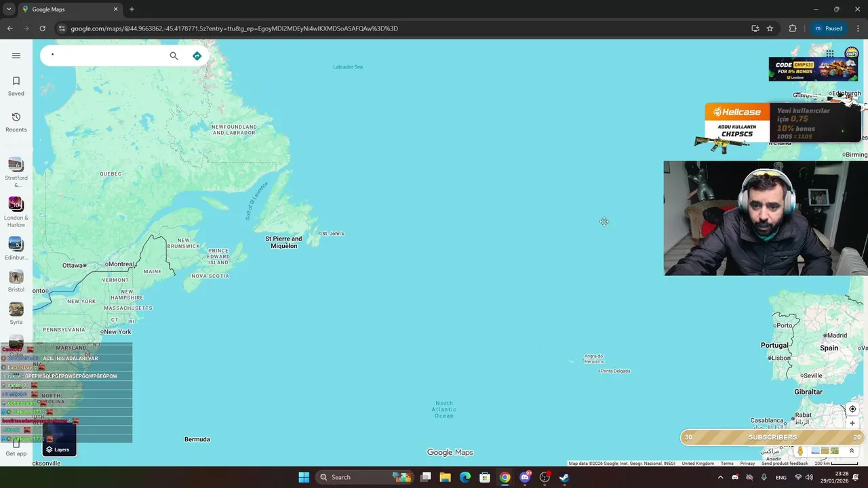Viewport: 868px width, 488px height.
Task: Open the tab search dropdown arrow
Action: [8, 9]
